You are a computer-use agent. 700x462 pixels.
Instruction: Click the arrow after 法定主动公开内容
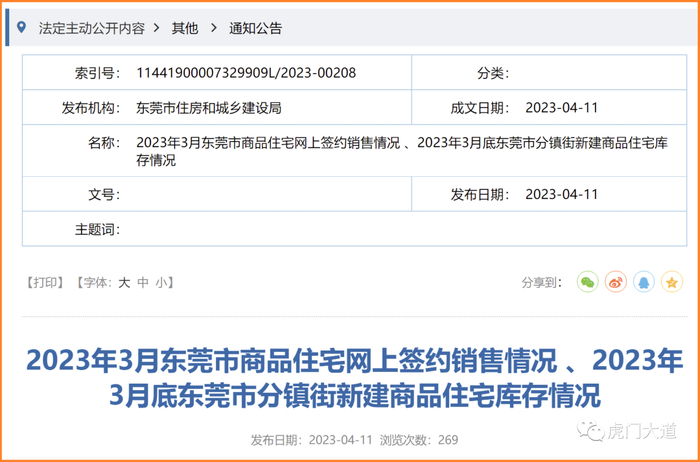pyautogui.click(x=156, y=28)
